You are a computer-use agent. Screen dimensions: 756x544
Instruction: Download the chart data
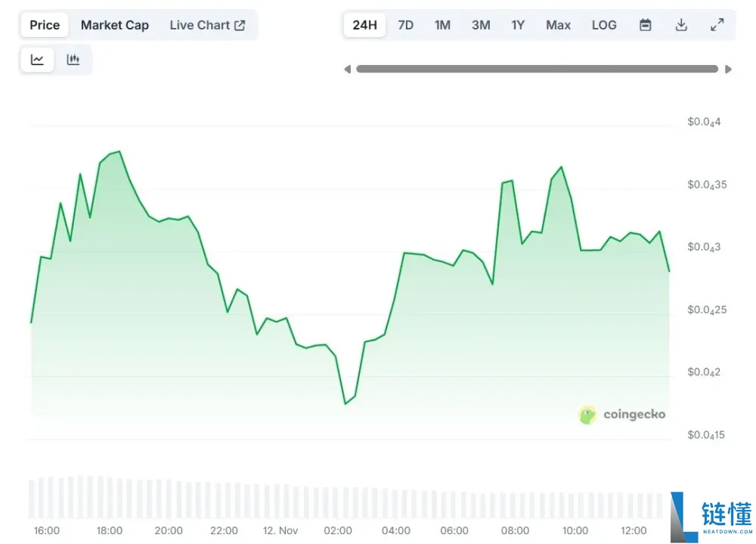tap(681, 25)
